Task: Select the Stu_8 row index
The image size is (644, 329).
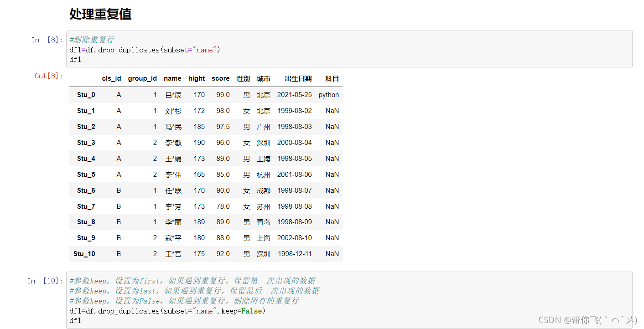Action: (86, 222)
